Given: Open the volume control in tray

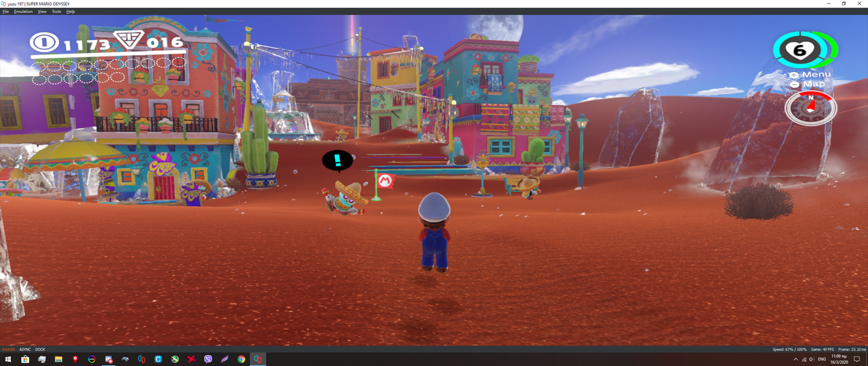Looking at the screenshot, I should click(813, 359).
